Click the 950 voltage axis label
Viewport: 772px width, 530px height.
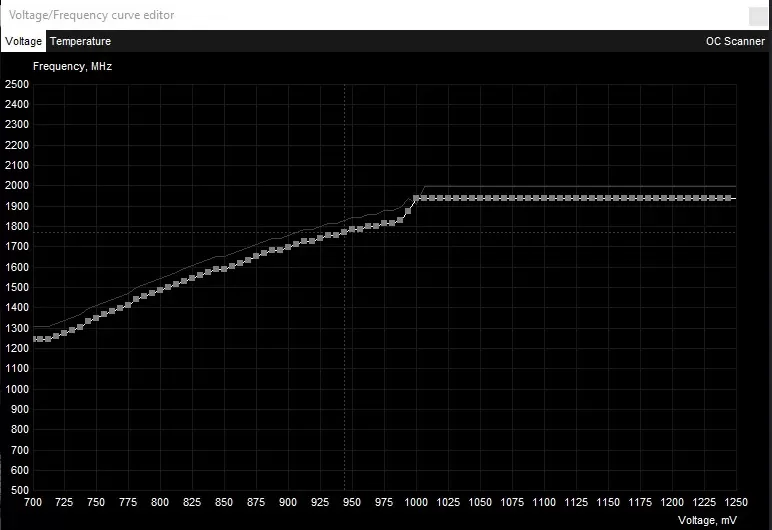352,502
